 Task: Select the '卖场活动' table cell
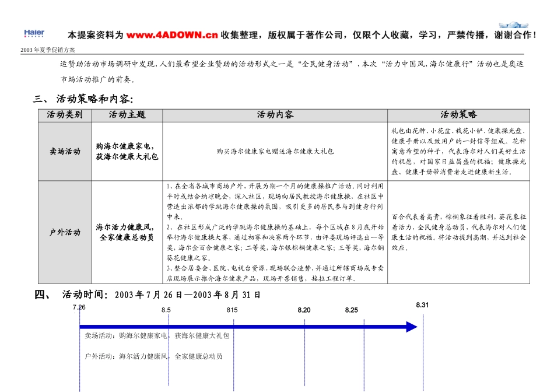65,151
